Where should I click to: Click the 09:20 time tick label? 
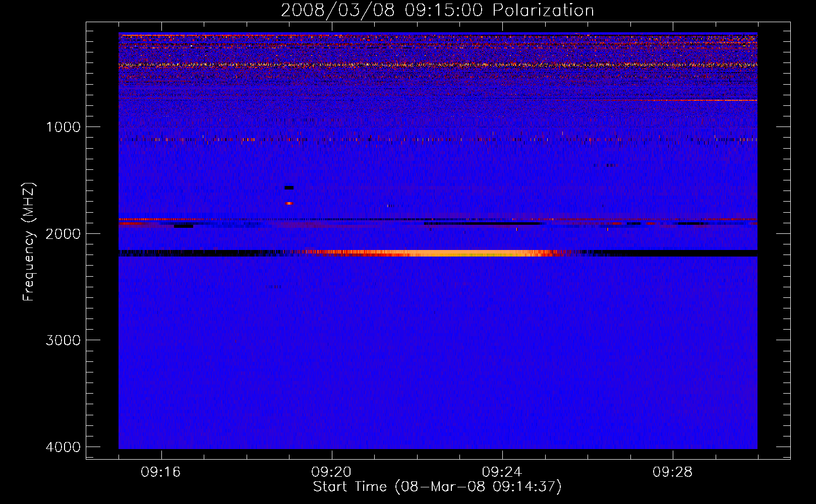coord(331,472)
